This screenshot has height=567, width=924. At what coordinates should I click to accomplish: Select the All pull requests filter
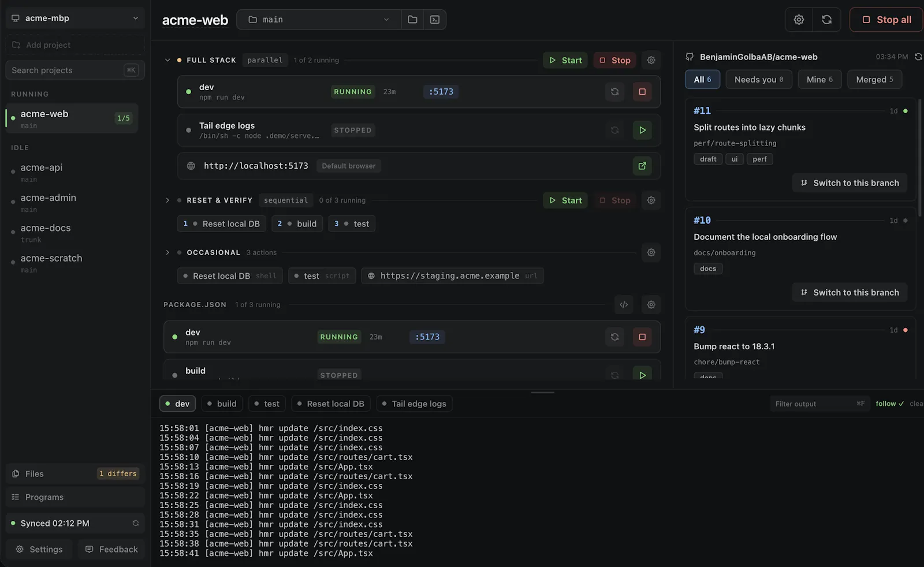[x=702, y=80]
